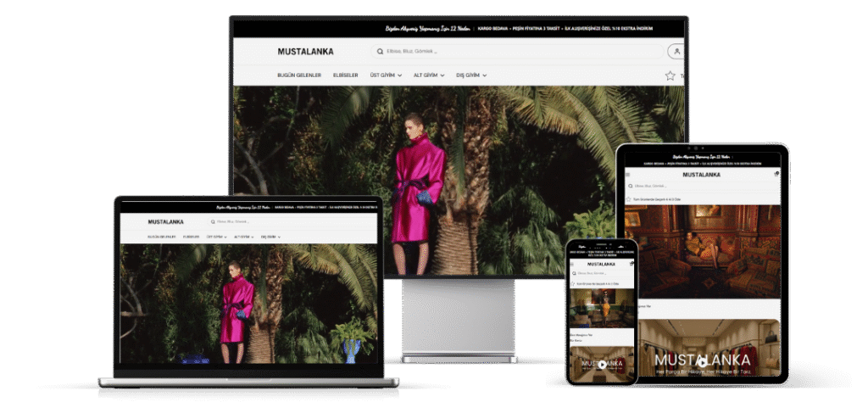This screenshot has height=402, width=868.
Task: Open the ALT GİYİM dropdown on the laptop
Action: tap(244, 237)
